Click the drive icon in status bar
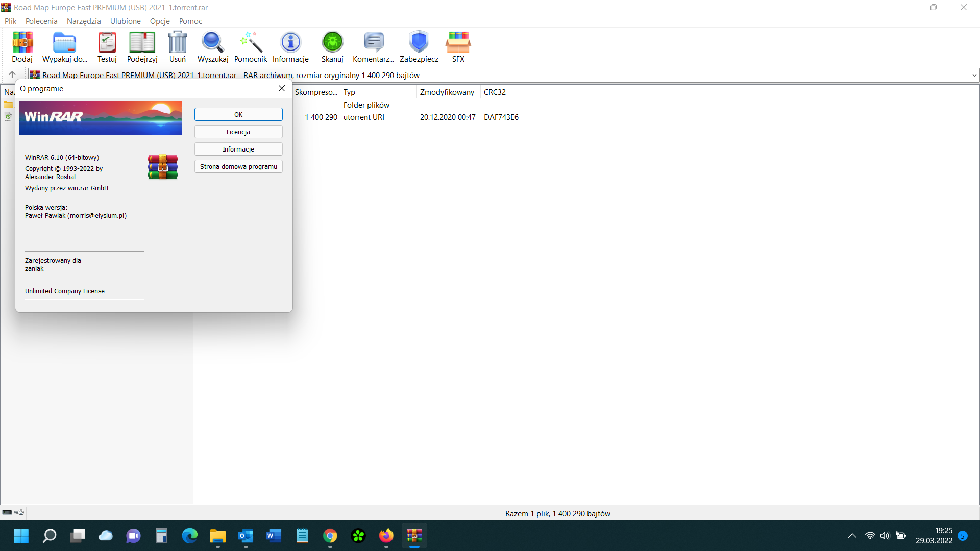 7,512
